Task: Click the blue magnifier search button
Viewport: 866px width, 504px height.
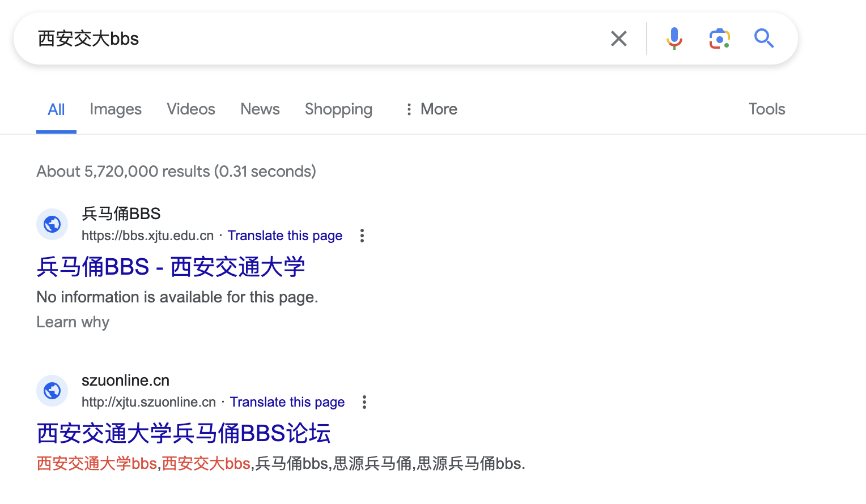Action: pyautogui.click(x=764, y=39)
